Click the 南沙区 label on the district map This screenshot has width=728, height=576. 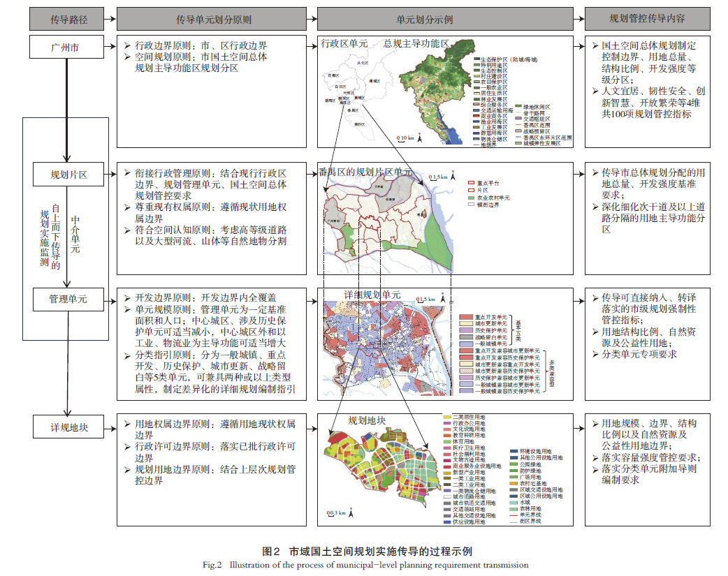[x=359, y=124]
